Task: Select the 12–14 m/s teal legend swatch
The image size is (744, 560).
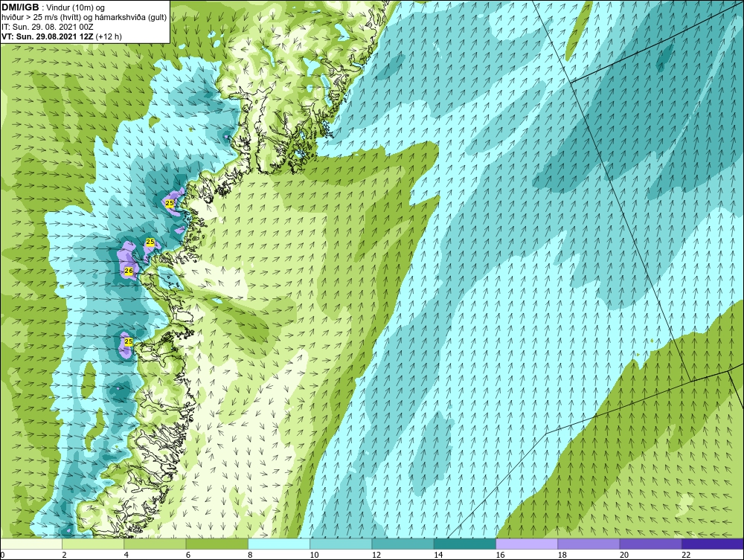Action: click(403, 544)
